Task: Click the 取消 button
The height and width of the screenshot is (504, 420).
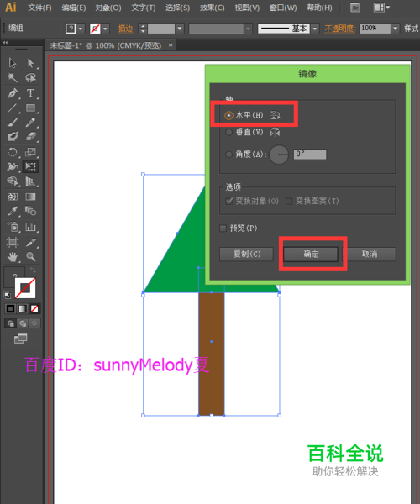Action: coord(370,255)
